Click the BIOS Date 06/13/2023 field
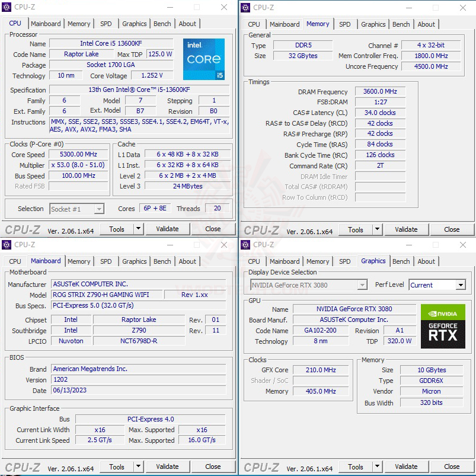Image resolution: width=476 pixels, height=476 pixels. [x=139, y=390]
